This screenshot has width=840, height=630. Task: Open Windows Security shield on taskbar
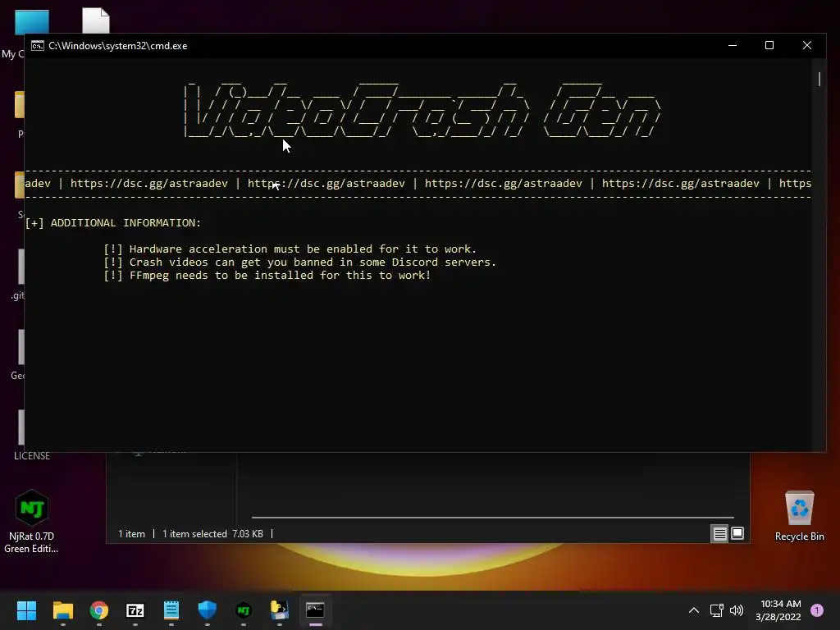point(208,609)
